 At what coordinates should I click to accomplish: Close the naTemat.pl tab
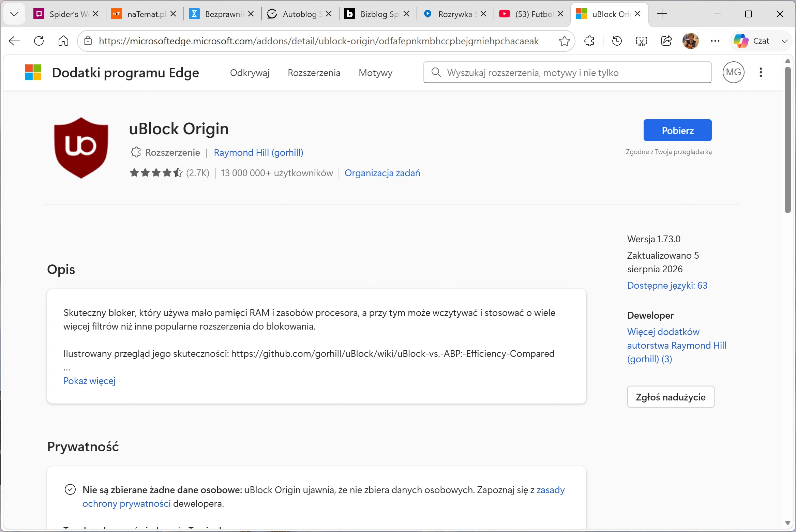(x=173, y=14)
